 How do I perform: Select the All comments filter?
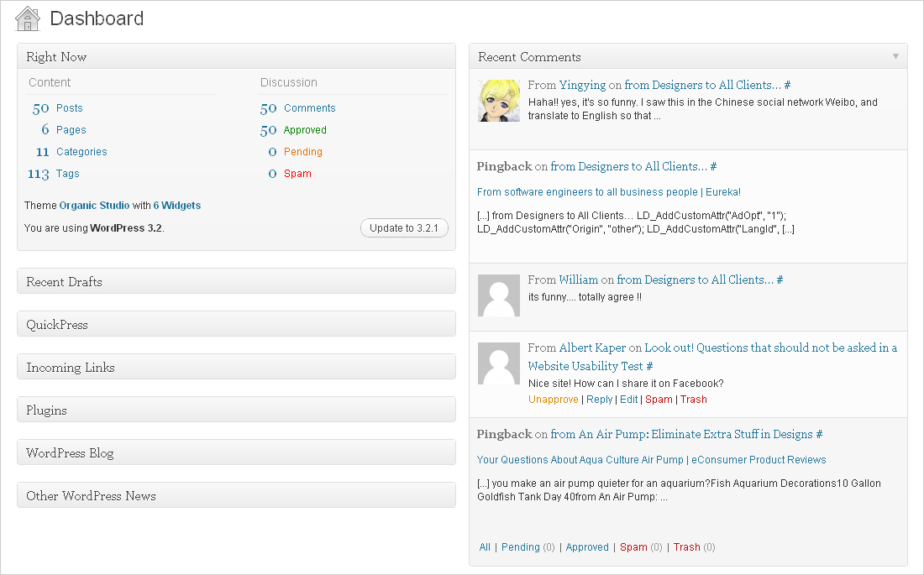coord(485,547)
